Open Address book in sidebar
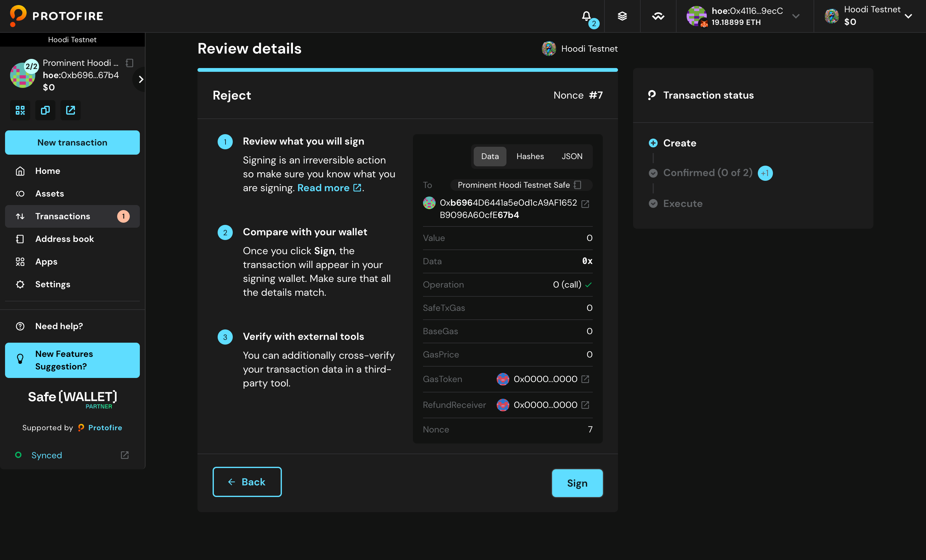The height and width of the screenshot is (560, 926). (x=64, y=239)
